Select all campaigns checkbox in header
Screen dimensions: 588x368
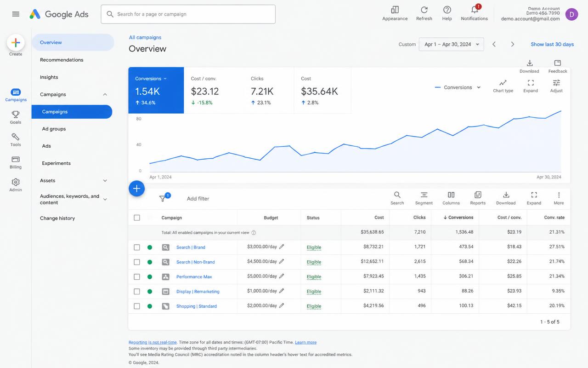point(137,218)
